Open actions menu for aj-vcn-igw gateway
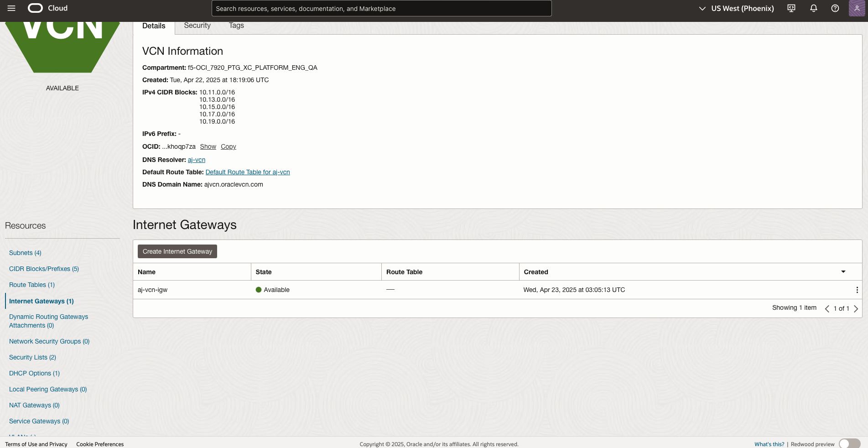The image size is (868, 448). (857, 290)
